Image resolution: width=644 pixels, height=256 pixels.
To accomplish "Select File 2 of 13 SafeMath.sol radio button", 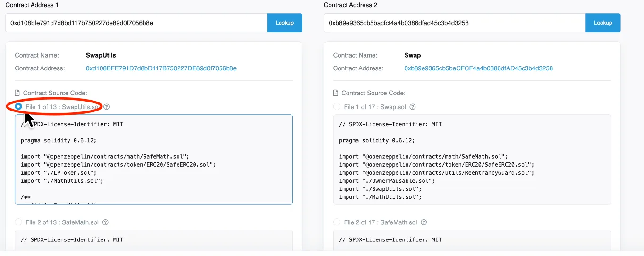I will coord(18,222).
